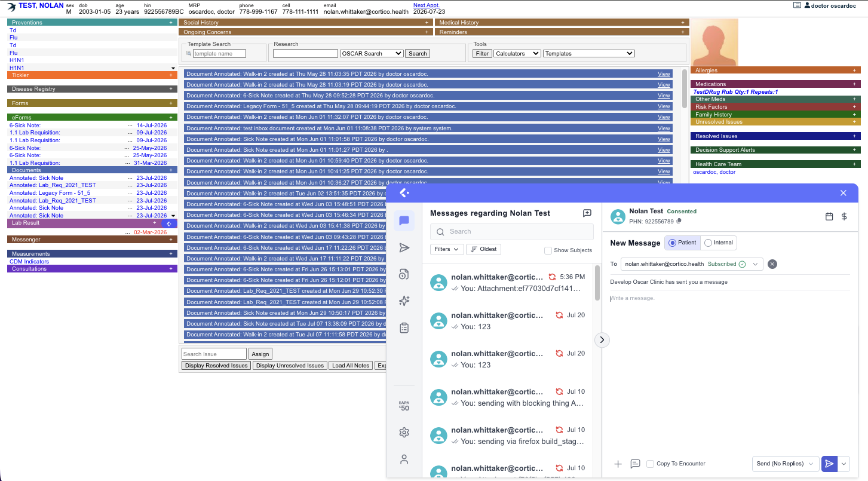Copy the PHN 922556789 number
The width and height of the screenshot is (868, 481).
679,221
